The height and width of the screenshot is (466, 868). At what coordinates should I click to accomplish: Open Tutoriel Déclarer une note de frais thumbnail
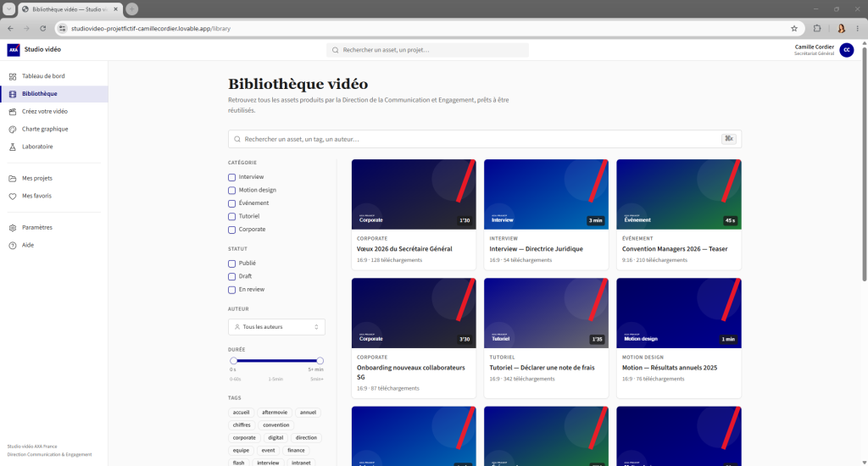pos(546,313)
